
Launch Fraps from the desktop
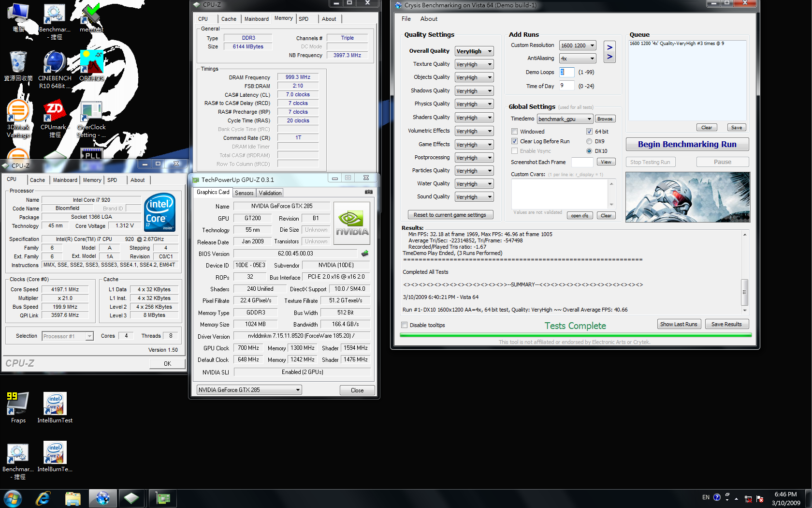(18, 407)
